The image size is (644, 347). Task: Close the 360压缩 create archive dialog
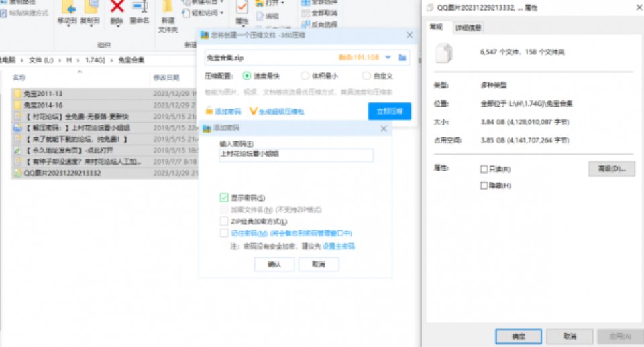409,36
